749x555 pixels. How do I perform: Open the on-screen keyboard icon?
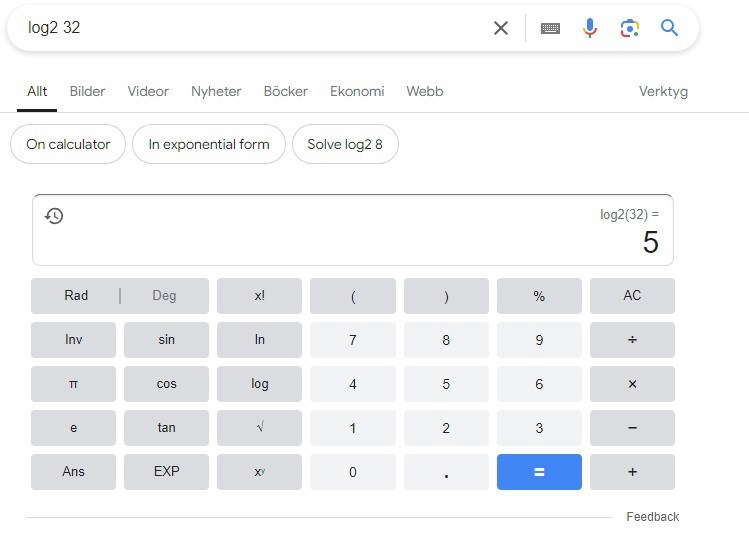[550, 28]
